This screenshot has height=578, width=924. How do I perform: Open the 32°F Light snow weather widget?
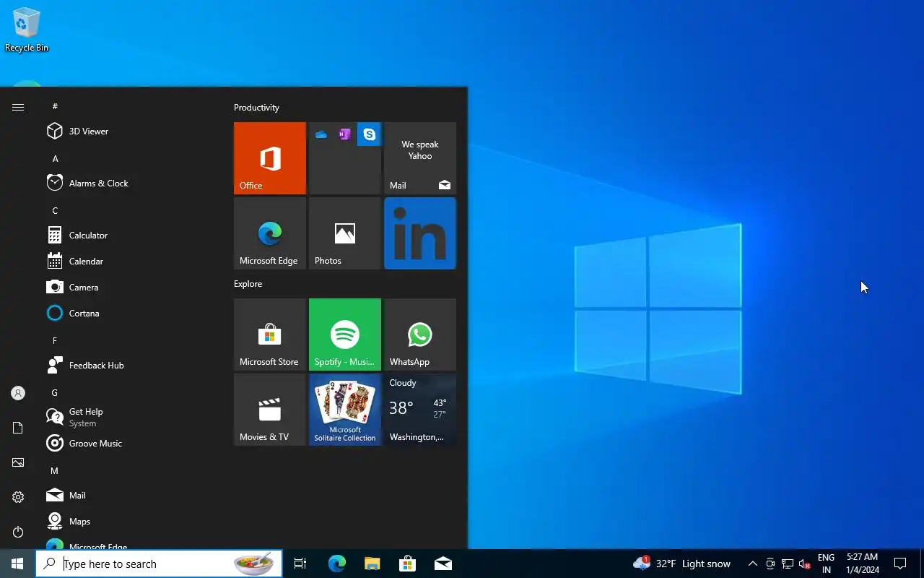pyautogui.click(x=682, y=564)
